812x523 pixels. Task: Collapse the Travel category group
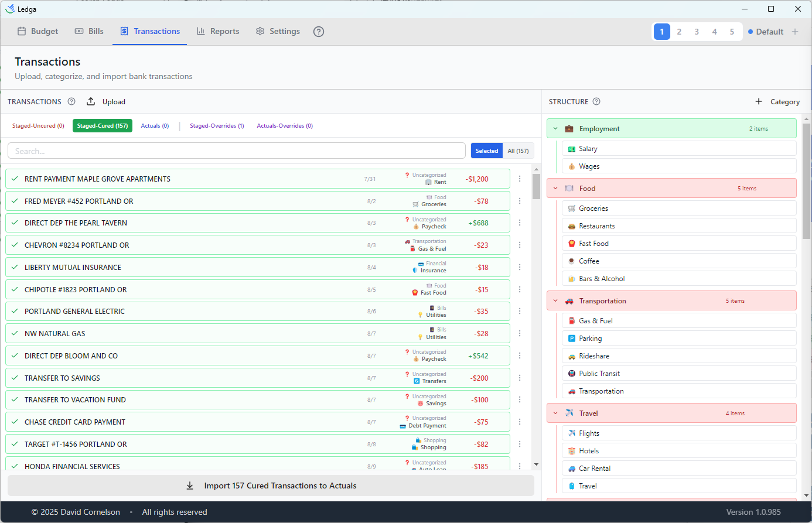coord(555,413)
